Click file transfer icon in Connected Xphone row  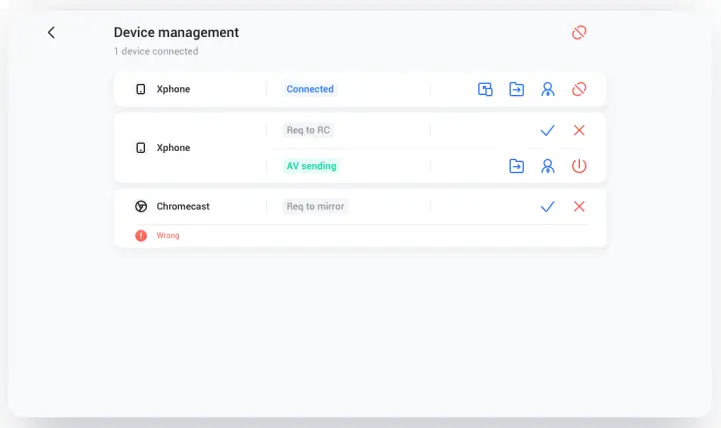coord(516,89)
